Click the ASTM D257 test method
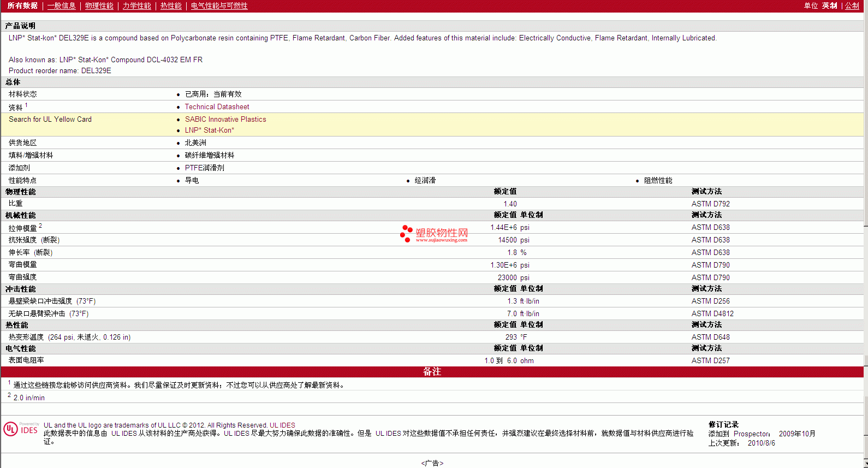The image size is (868, 468). pyautogui.click(x=710, y=361)
